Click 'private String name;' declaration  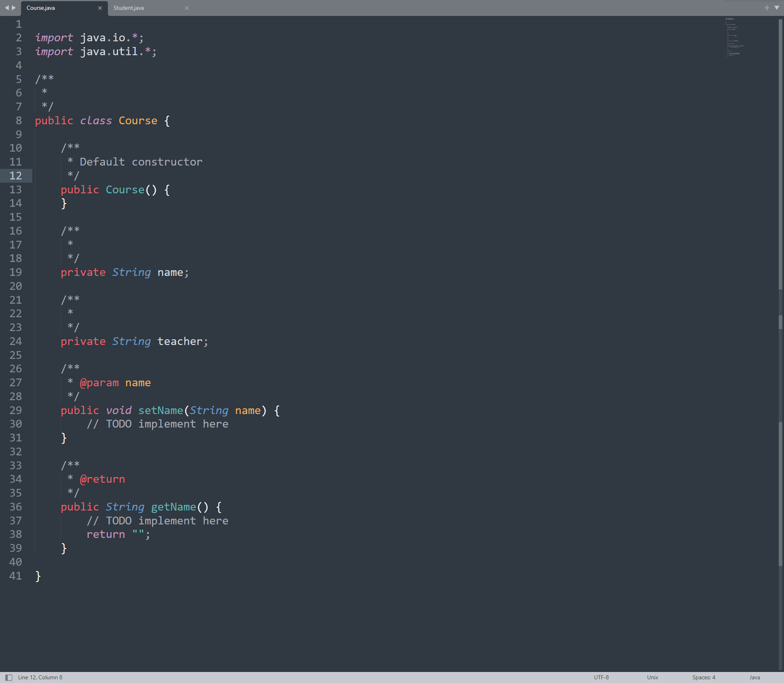click(125, 272)
